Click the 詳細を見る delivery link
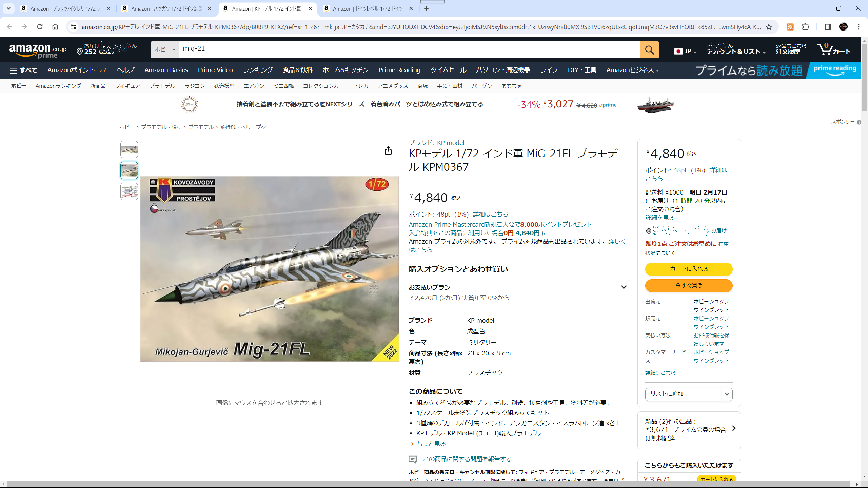Viewport: 868px width, 488px height. click(x=660, y=218)
